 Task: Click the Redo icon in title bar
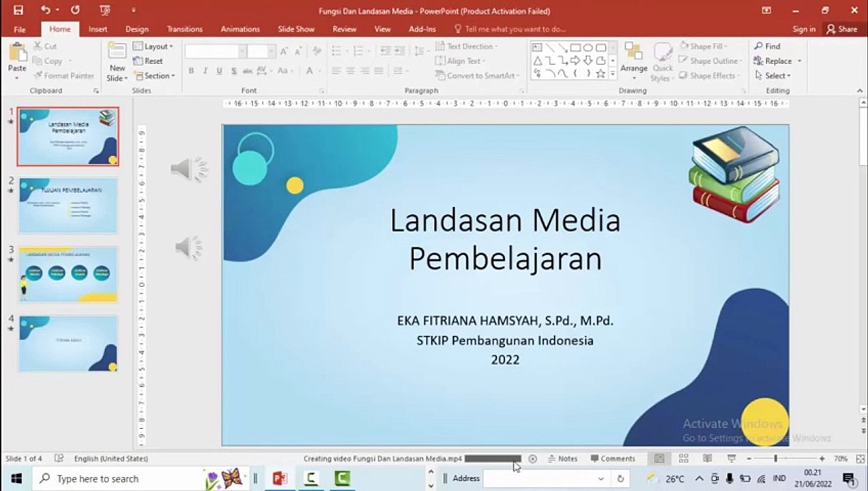(x=75, y=10)
